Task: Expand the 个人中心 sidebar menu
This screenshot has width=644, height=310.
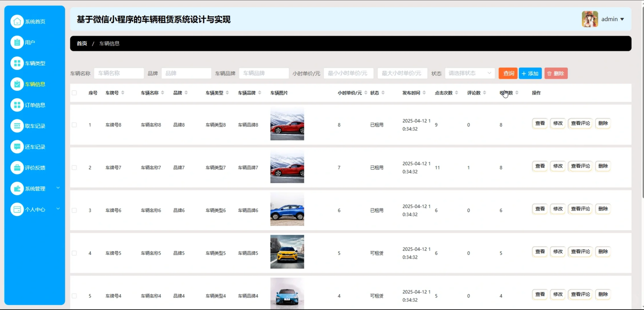Action: pos(35,209)
